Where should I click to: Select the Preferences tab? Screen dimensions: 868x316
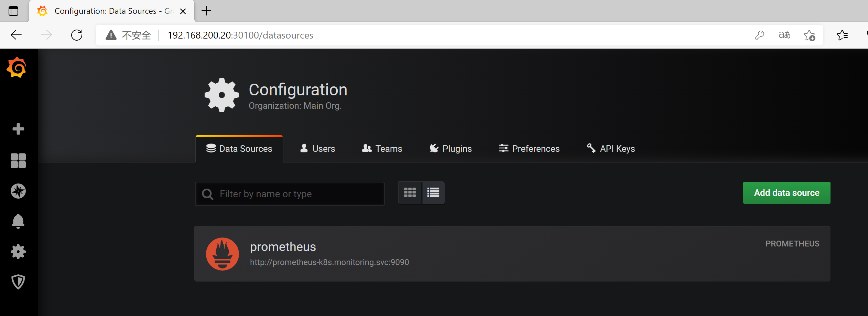tap(529, 149)
